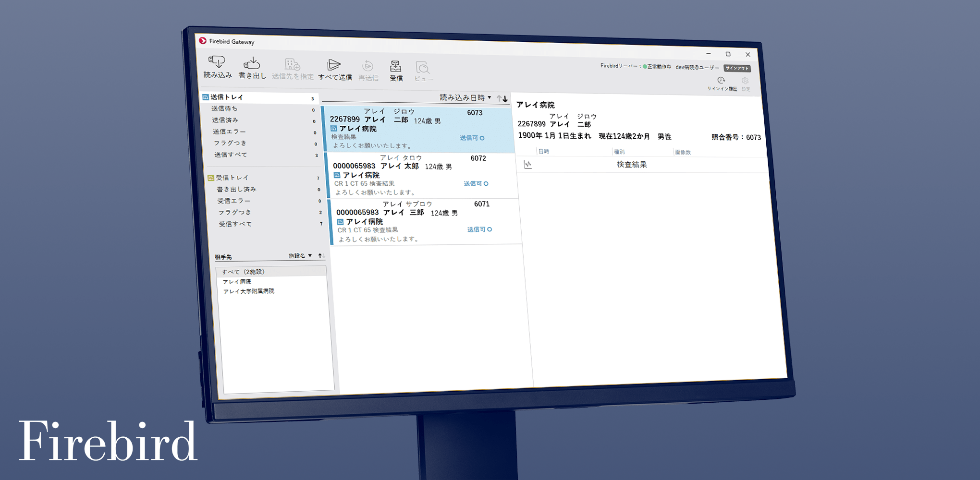Close the Firebird Gateway window
Screen dimensions: 980x480
pos(747,55)
